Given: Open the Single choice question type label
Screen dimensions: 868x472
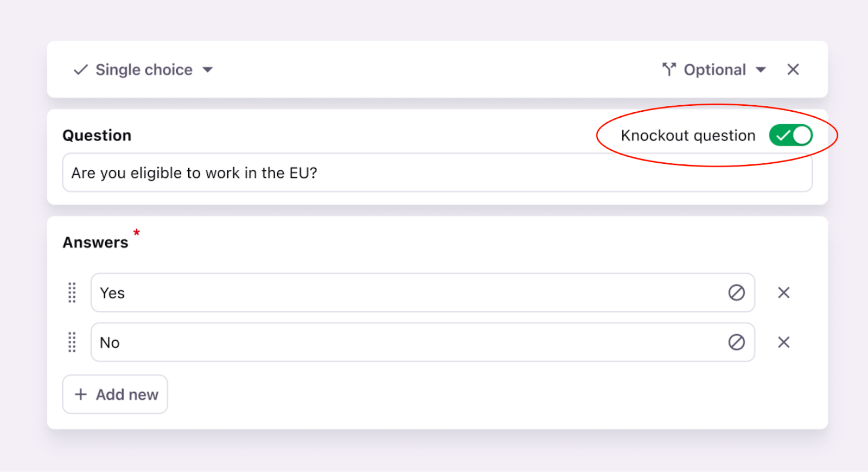Looking at the screenshot, I should [144, 70].
